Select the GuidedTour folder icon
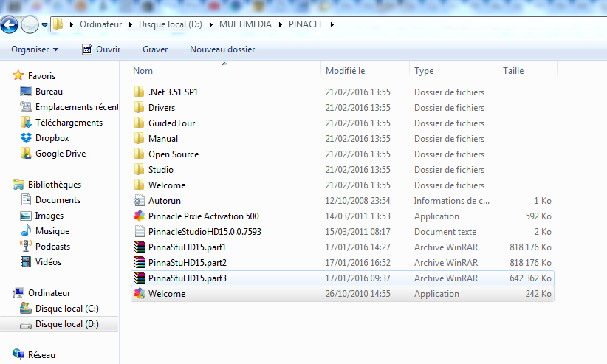Viewport: 607px width, 364px height. pos(140,123)
